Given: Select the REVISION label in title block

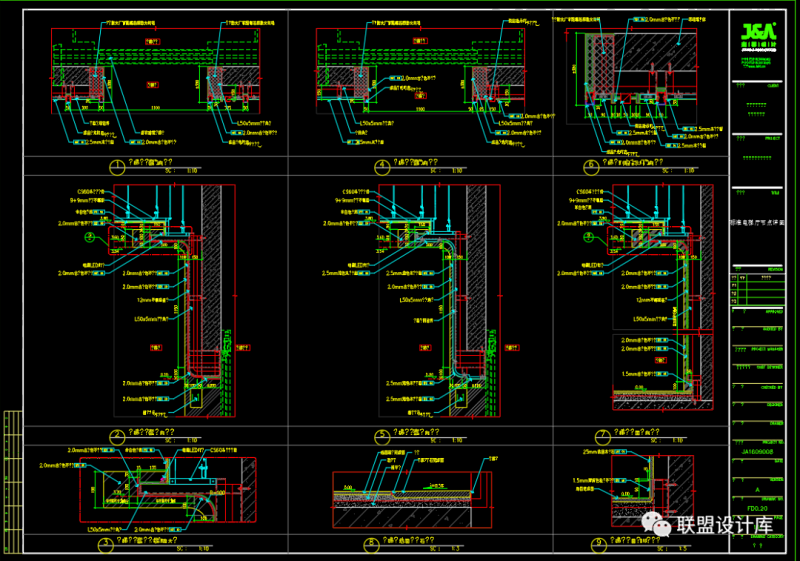Looking at the screenshot, I should (x=774, y=270).
